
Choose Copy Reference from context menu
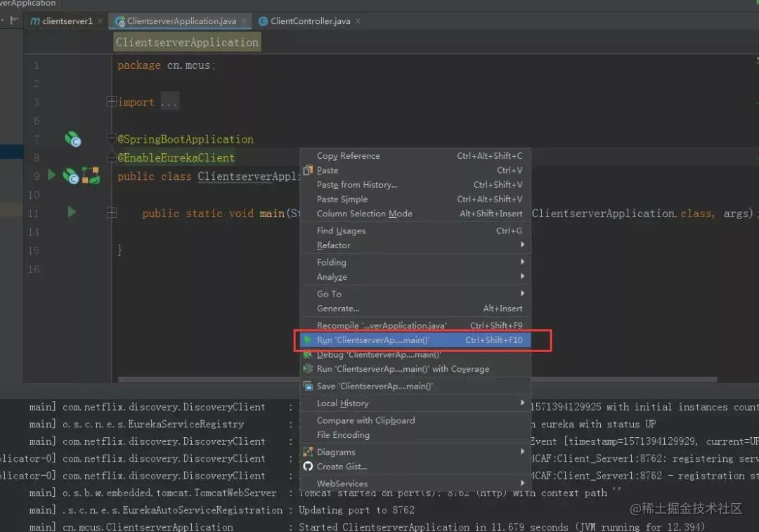pos(415,156)
